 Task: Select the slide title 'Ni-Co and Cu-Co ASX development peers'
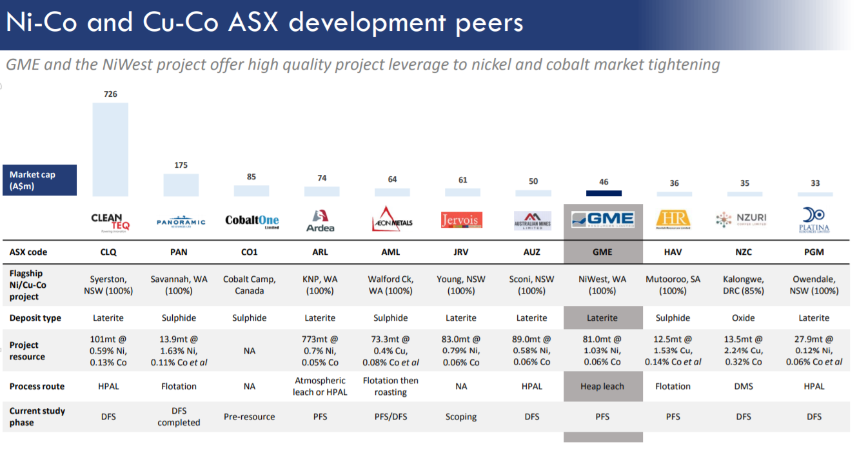click(264, 23)
